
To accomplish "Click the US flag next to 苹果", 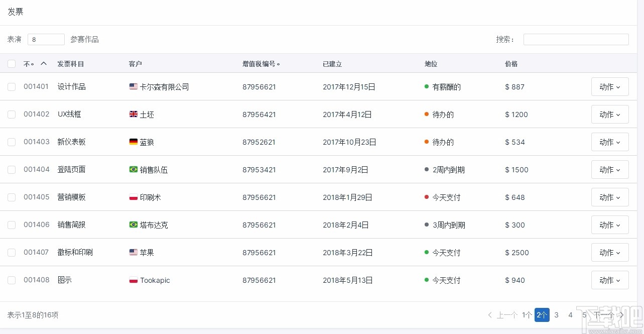I will coord(133,252).
